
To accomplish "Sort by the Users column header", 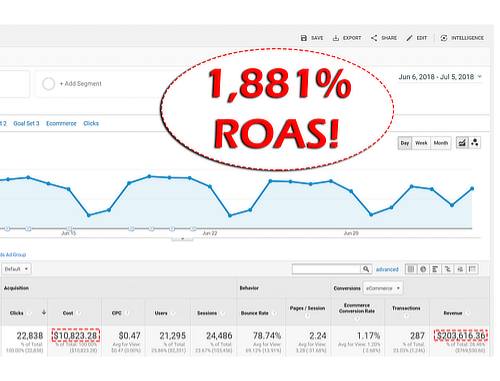I will [x=161, y=313].
